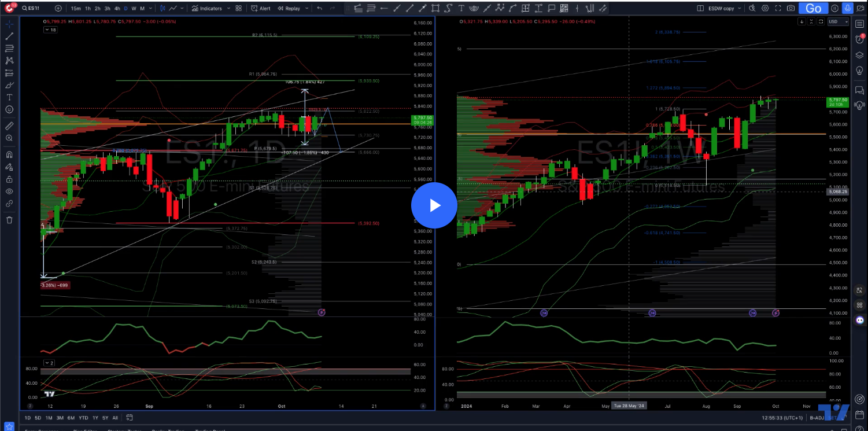Click the user avatar with 13 badge

click(x=10, y=8)
